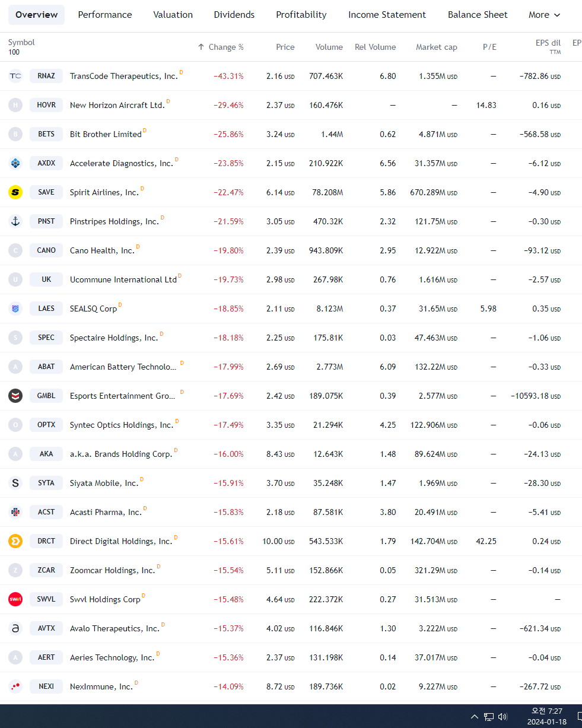Click the Siyata Mobile S logo
Image resolution: width=582 pixels, height=728 pixels.
click(15, 483)
